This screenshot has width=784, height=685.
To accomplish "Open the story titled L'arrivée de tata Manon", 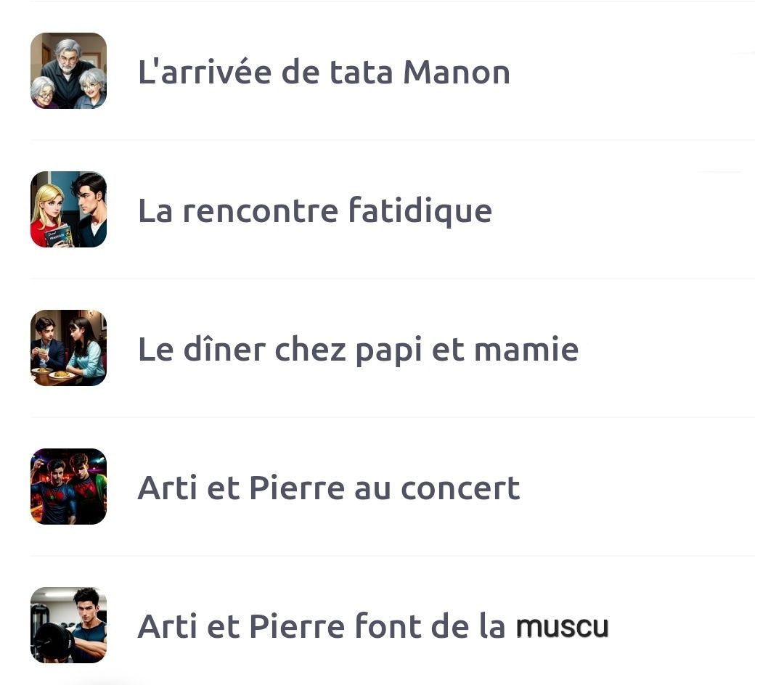I will [324, 72].
